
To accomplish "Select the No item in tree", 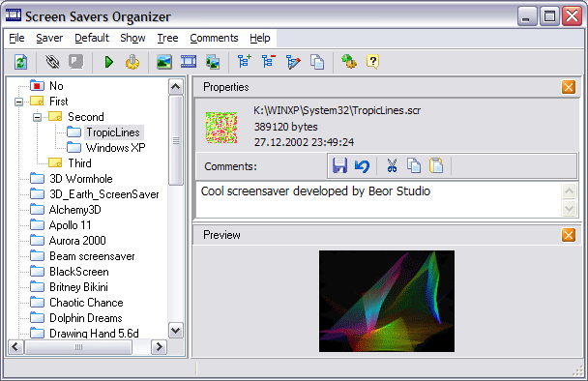I will [56, 86].
